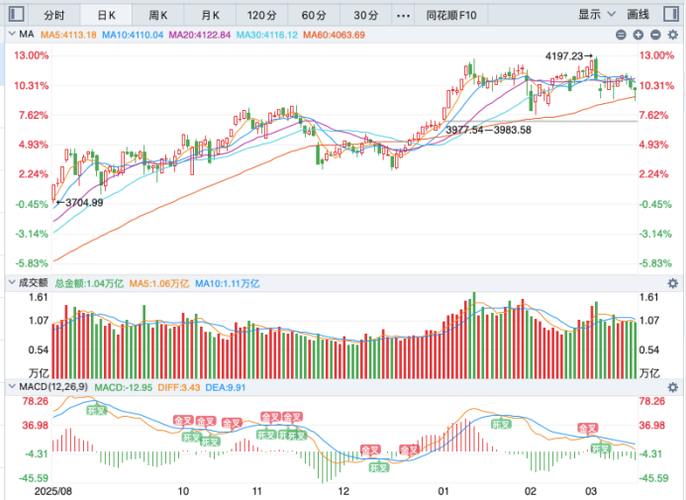Collapse the 成交额 volume panel
686x500 pixels.
point(10,284)
